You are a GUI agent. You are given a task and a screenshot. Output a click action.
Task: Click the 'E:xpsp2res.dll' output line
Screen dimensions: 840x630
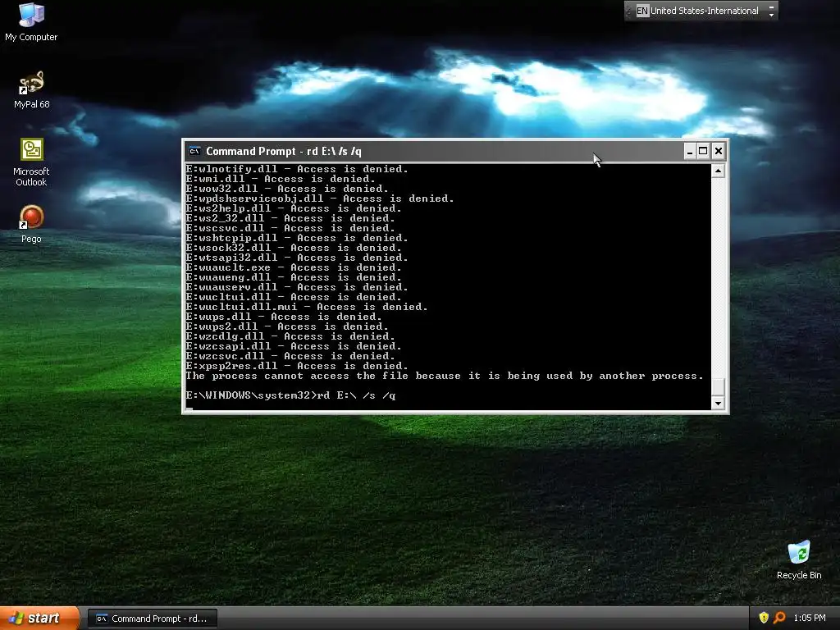click(x=297, y=366)
